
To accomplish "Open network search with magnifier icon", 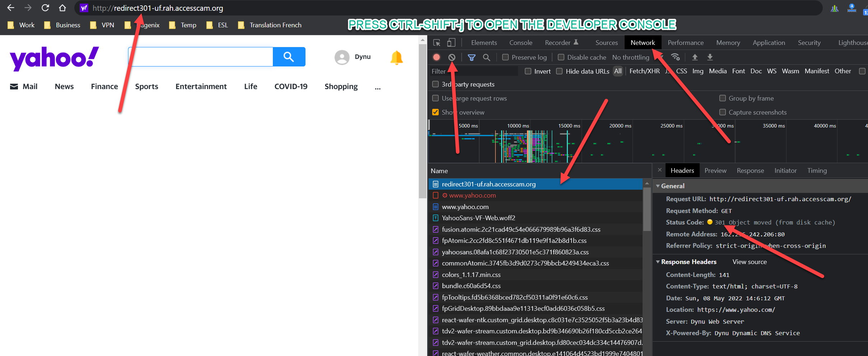I will (486, 57).
